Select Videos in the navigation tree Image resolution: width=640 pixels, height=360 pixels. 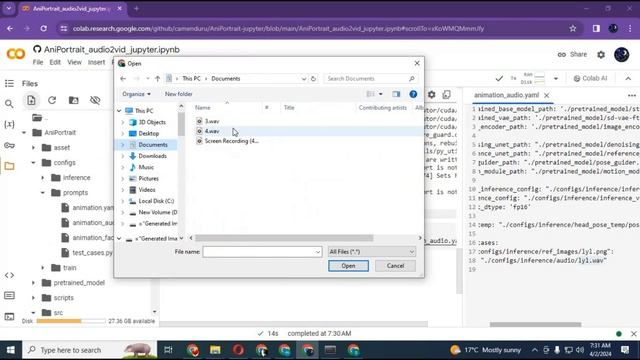(x=147, y=190)
